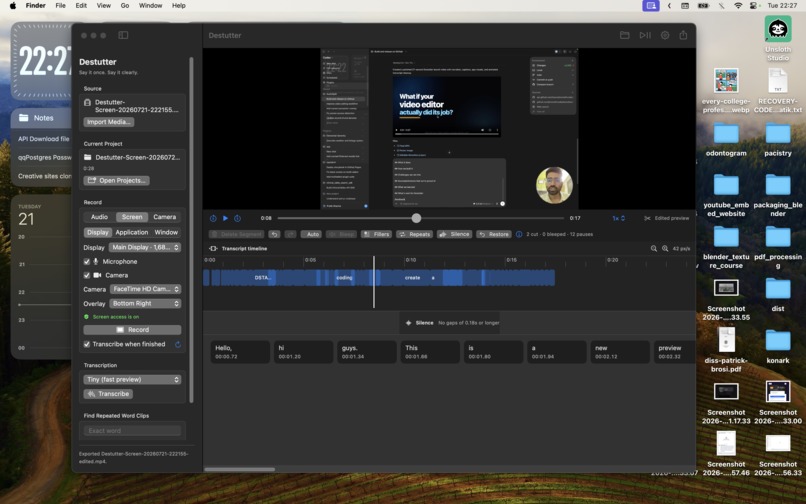Click Import Media button

[x=109, y=122]
